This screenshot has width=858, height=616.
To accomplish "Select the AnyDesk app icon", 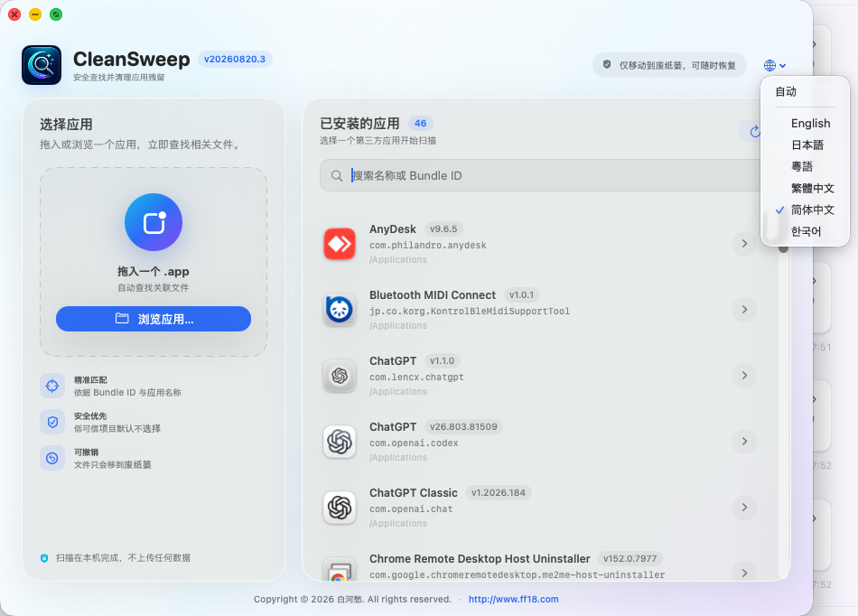I will [340, 244].
